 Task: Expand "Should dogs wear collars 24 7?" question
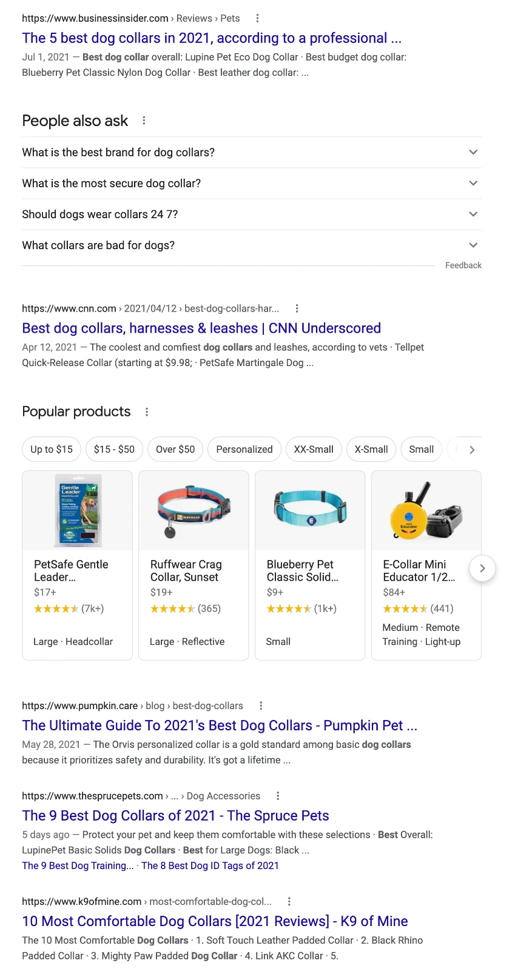473,214
